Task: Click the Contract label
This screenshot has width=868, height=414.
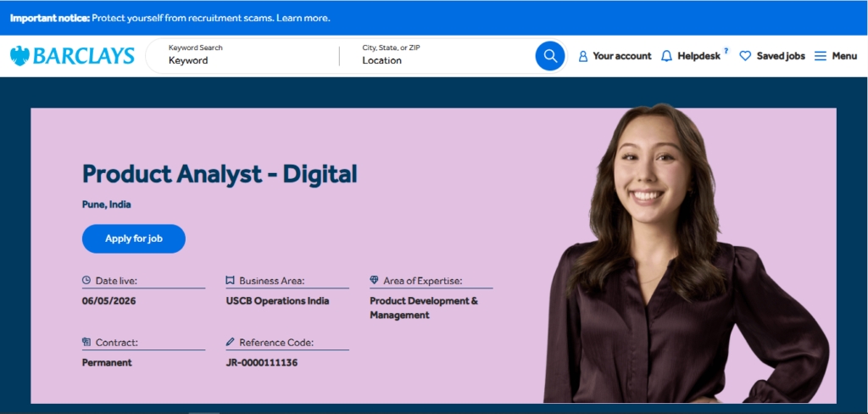Action: point(117,343)
